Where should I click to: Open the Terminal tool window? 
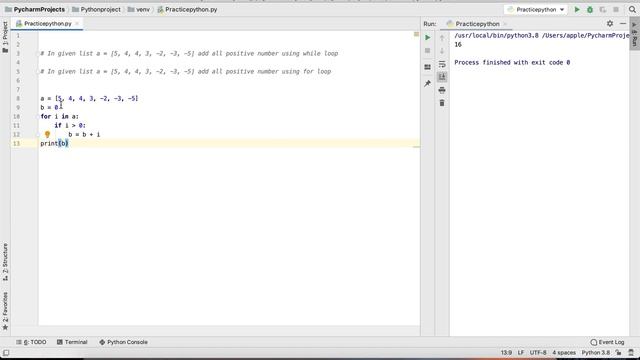click(72, 342)
